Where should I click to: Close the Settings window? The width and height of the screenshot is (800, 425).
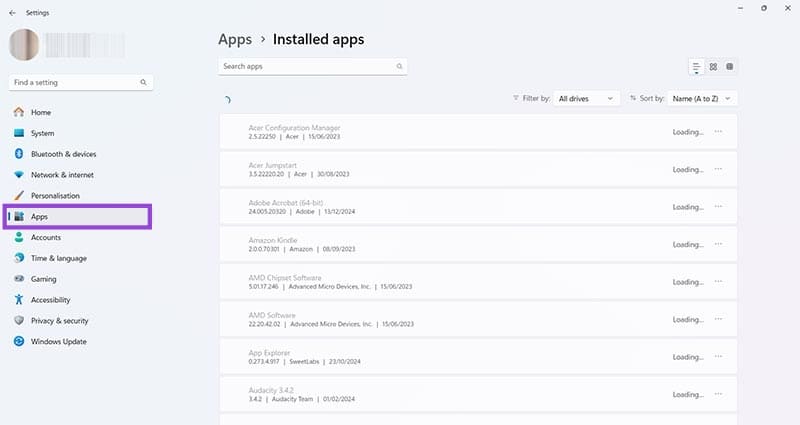point(787,8)
